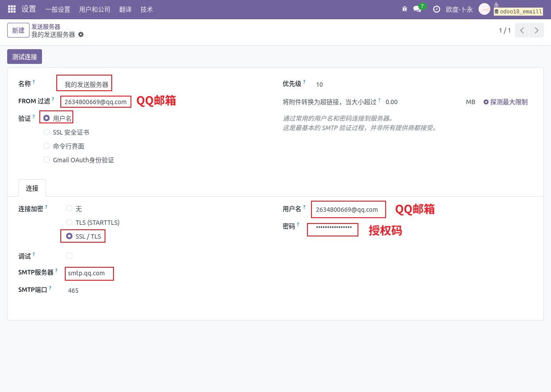Click 探测最大限制 link

click(x=505, y=102)
